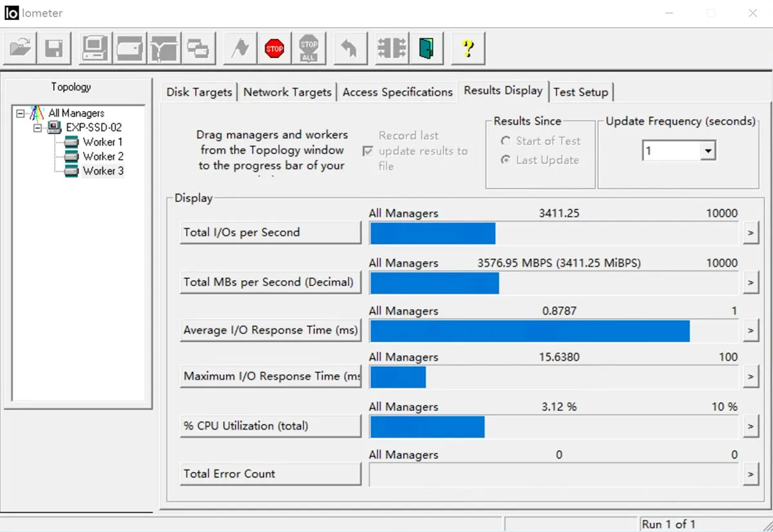This screenshot has height=532, width=773.
Task: Select Results Display tab
Action: pyautogui.click(x=503, y=91)
